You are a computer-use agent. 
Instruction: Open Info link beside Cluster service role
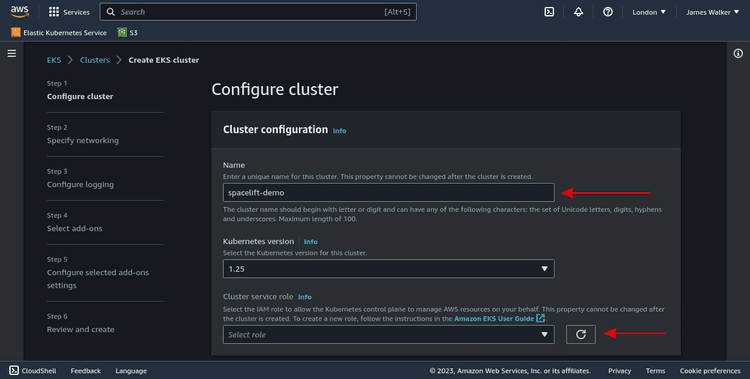[x=305, y=297]
